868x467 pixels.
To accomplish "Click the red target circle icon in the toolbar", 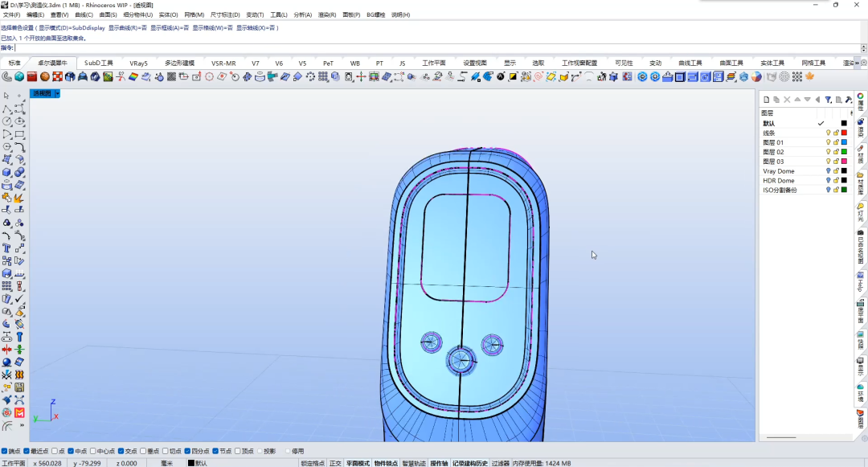I will pyautogui.click(x=209, y=77).
